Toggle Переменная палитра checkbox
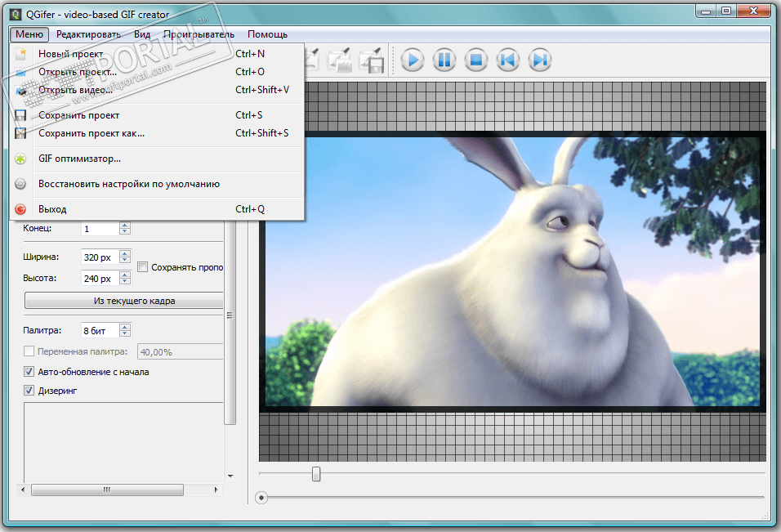The height and width of the screenshot is (532, 781). click(29, 351)
